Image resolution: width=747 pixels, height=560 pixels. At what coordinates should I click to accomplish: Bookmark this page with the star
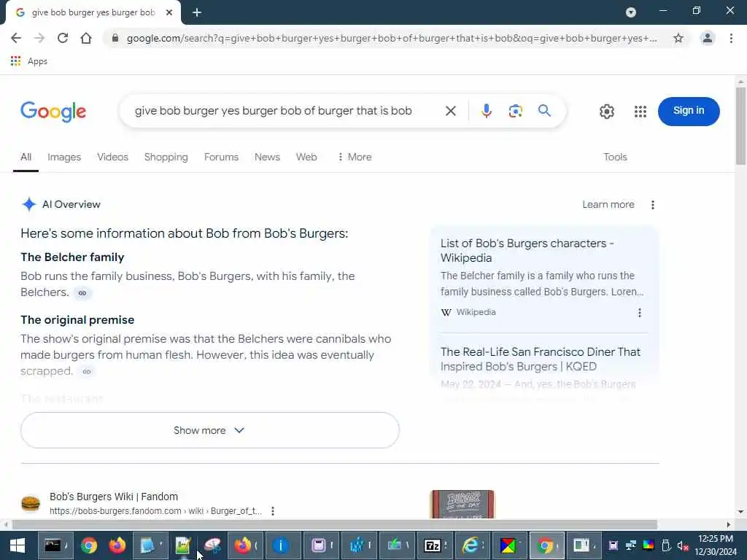[x=678, y=38]
